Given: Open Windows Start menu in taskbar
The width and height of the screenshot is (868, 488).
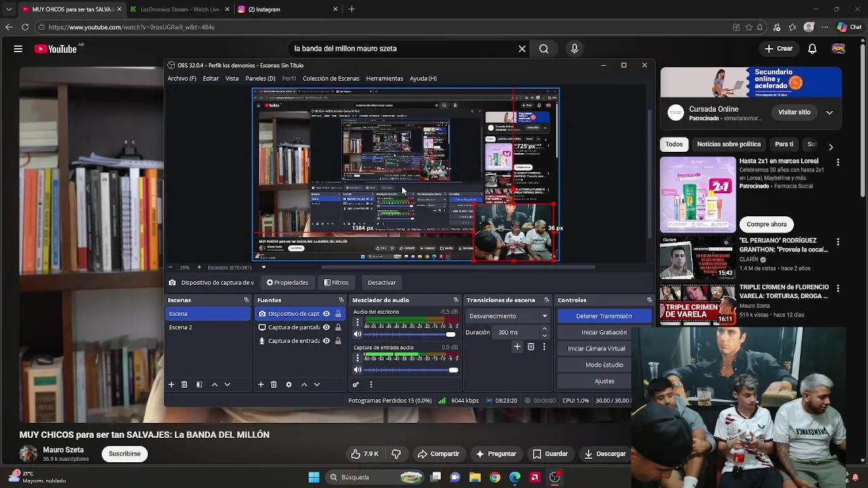Looking at the screenshot, I should coord(314,477).
